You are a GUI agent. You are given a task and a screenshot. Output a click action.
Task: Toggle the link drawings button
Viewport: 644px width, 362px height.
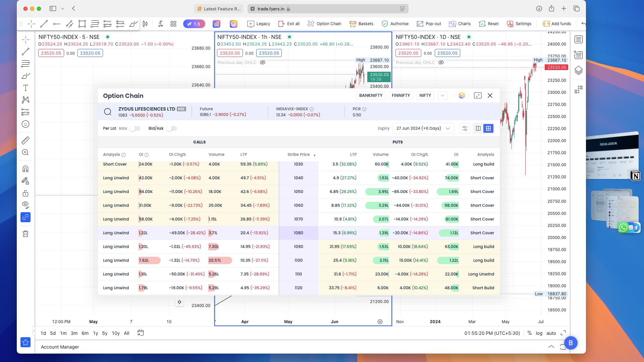pos(25,217)
